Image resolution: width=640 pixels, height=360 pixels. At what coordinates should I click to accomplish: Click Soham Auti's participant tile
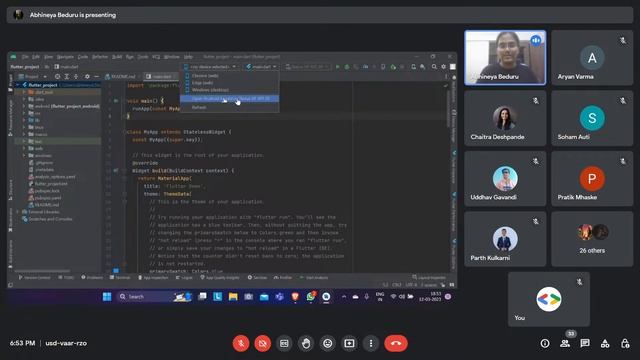coord(592,118)
